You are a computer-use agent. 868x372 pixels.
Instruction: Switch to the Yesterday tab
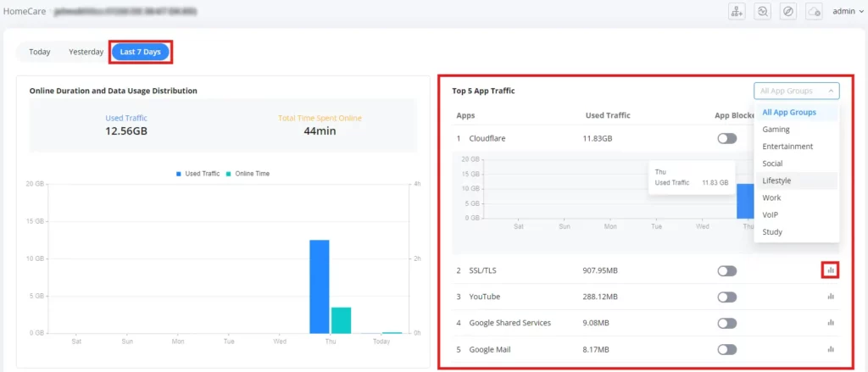pos(86,52)
